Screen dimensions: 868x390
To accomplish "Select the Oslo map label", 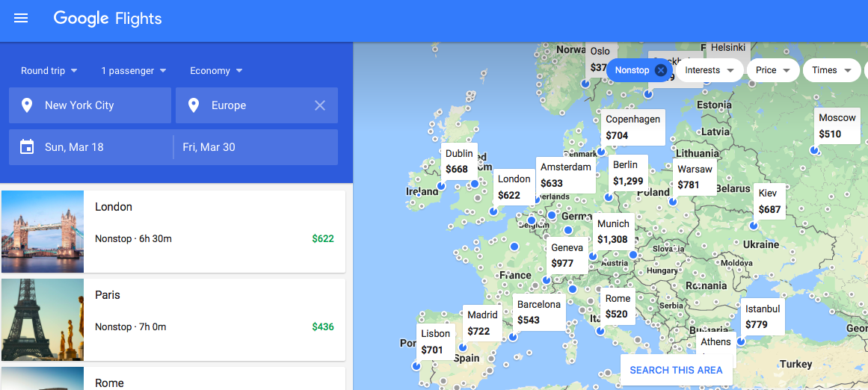I will 600,59.
